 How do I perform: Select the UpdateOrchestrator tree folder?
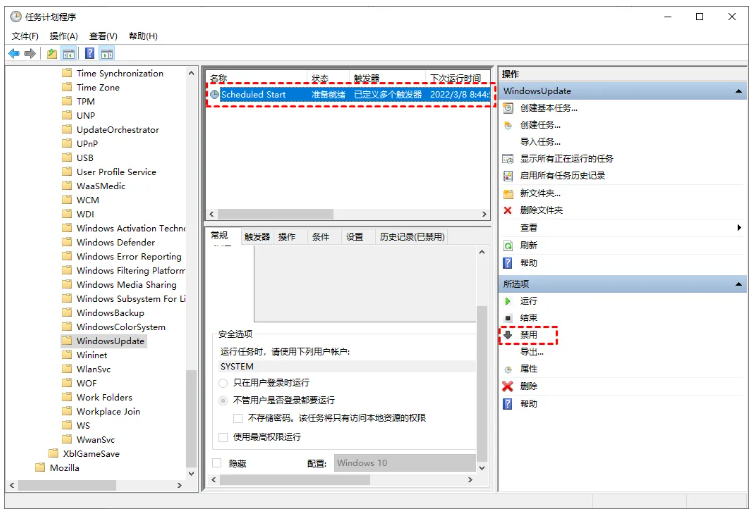111,130
